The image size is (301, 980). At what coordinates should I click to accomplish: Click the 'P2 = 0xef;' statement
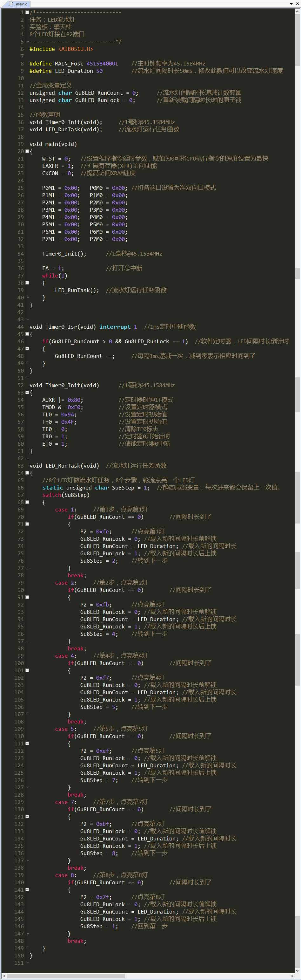point(96,751)
